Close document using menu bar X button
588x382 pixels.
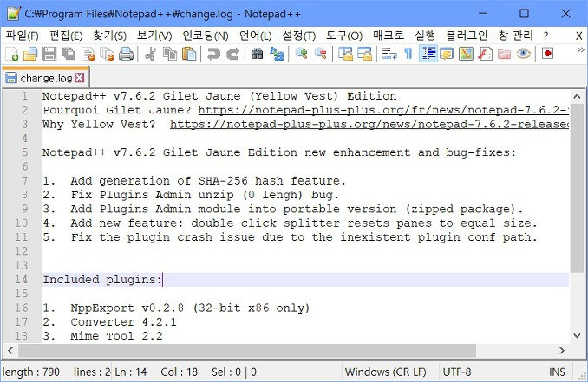tap(579, 36)
